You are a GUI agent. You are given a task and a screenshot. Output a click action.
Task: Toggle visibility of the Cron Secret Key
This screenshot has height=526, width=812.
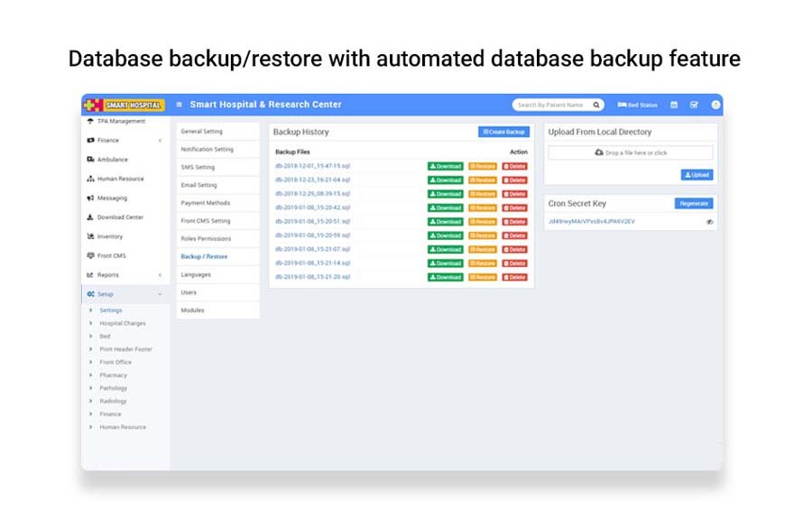tap(709, 222)
